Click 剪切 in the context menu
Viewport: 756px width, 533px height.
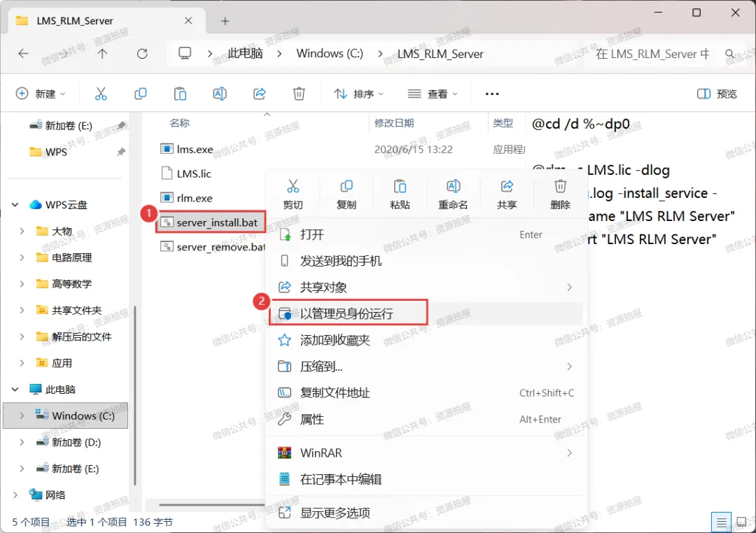(293, 194)
